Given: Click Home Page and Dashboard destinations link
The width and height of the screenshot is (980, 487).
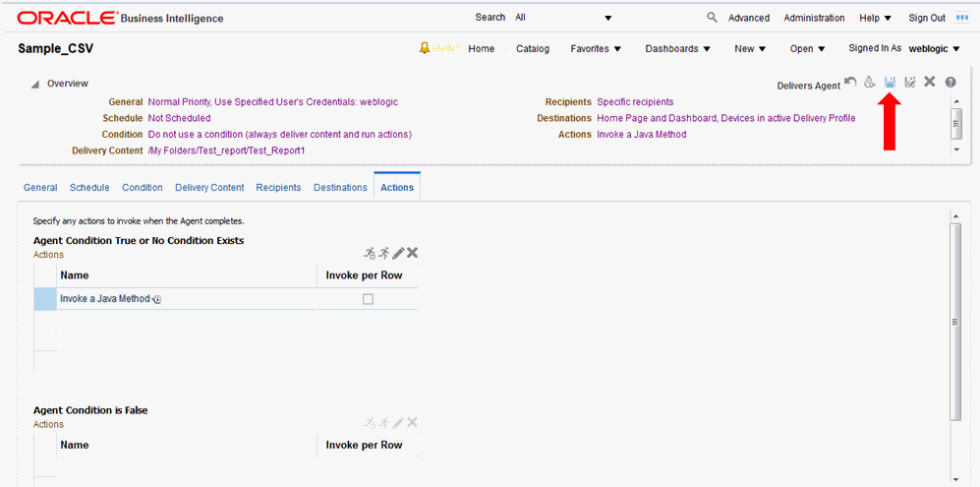Looking at the screenshot, I should [x=726, y=118].
